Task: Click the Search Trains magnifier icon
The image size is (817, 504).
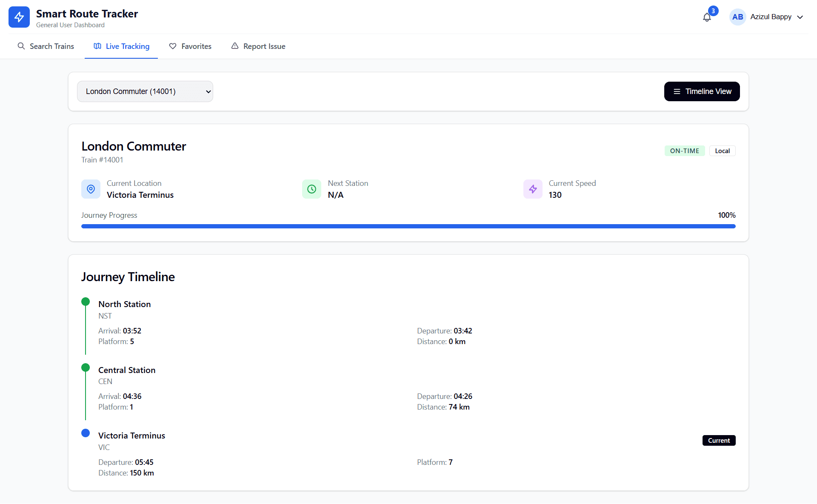Action: 21,46
